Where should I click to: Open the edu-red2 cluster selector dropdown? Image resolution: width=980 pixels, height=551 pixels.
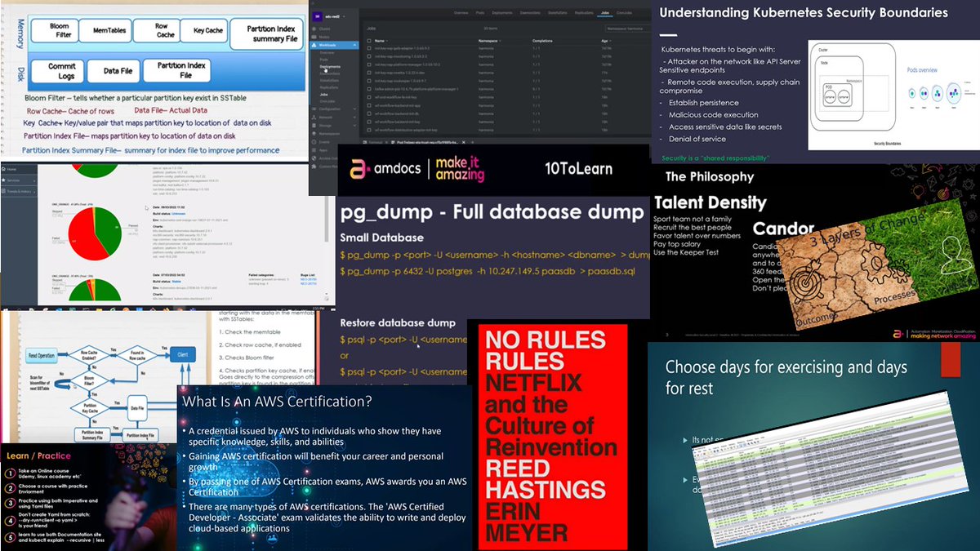coord(335,16)
